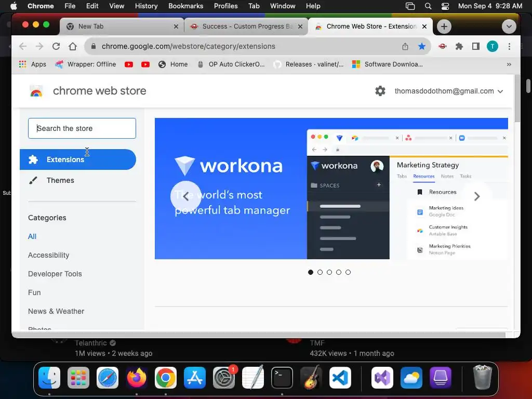The width and height of the screenshot is (532, 399).
Task: Open the File menu
Action: (x=70, y=6)
